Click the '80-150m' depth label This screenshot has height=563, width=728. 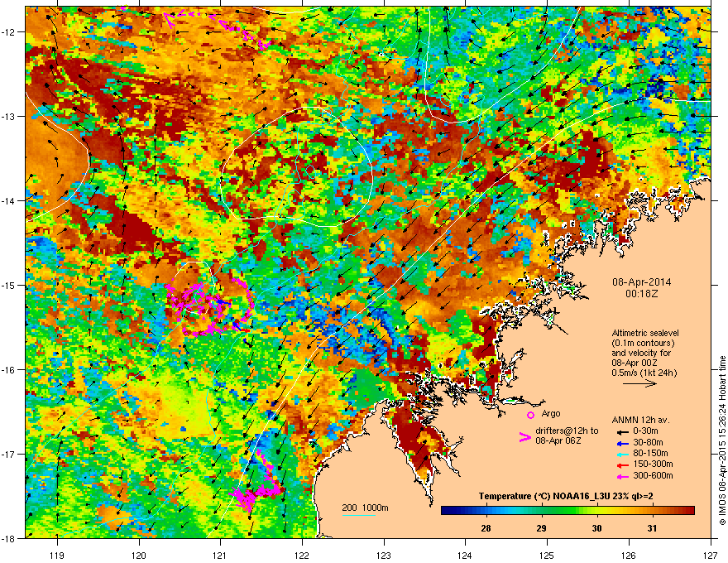click(x=650, y=454)
